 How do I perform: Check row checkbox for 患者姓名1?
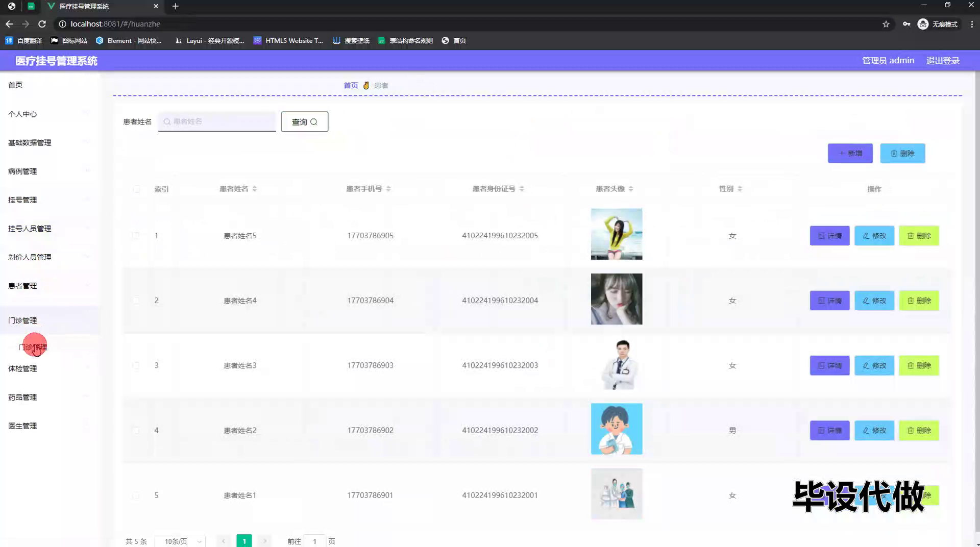[136, 495]
